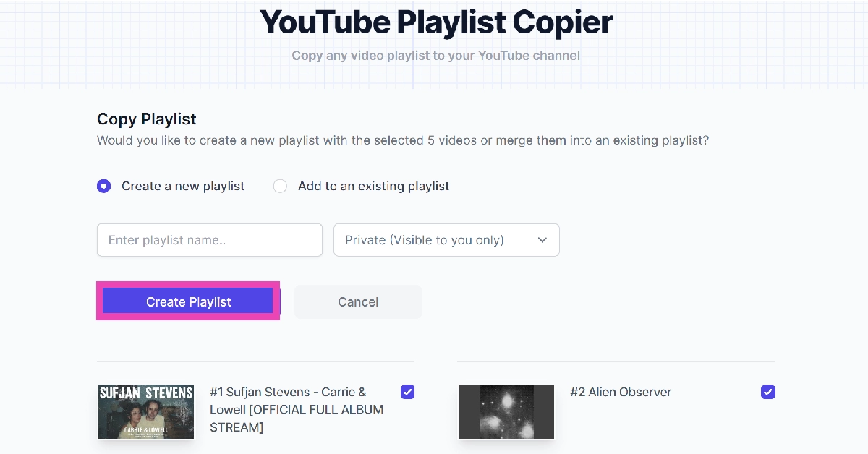Select the Create a new playlist radio button
Screen dimensions: 868x454
[x=104, y=187]
